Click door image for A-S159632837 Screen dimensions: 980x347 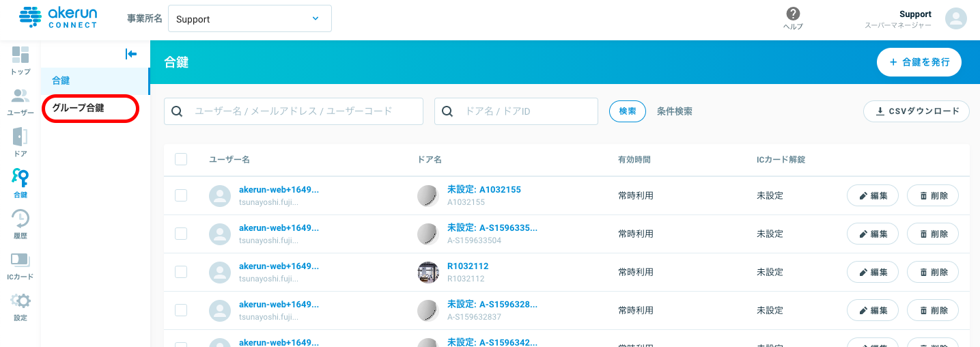(x=428, y=311)
